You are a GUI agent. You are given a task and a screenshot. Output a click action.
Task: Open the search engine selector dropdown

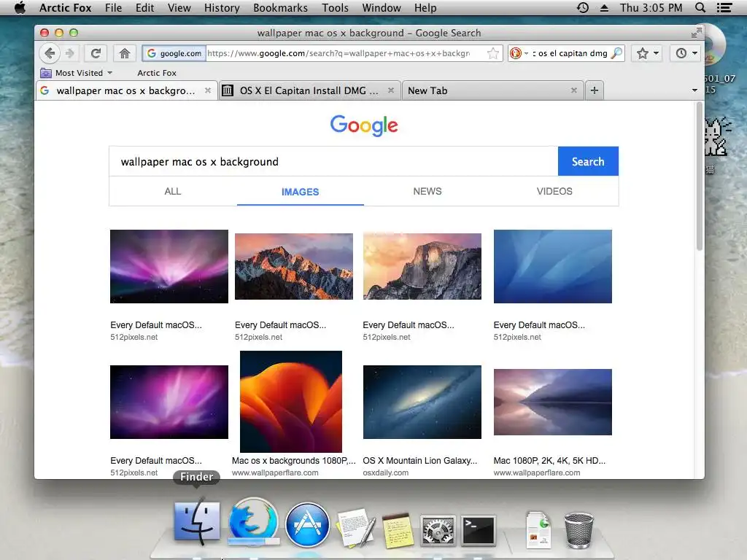click(x=519, y=52)
